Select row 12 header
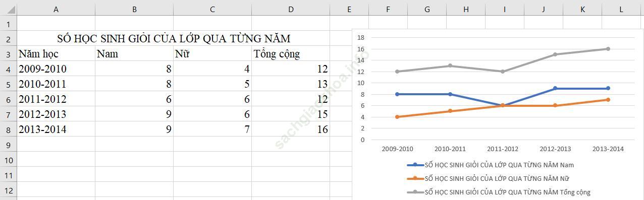 click(x=8, y=190)
